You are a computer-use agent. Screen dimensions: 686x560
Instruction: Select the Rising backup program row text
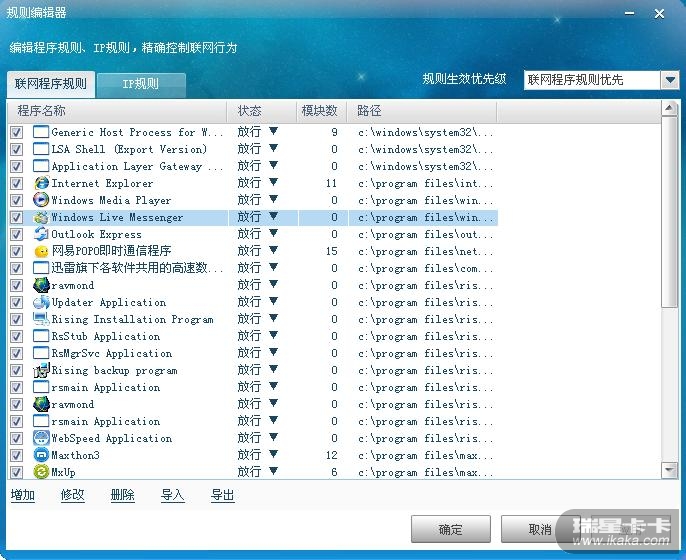[x=115, y=371]
